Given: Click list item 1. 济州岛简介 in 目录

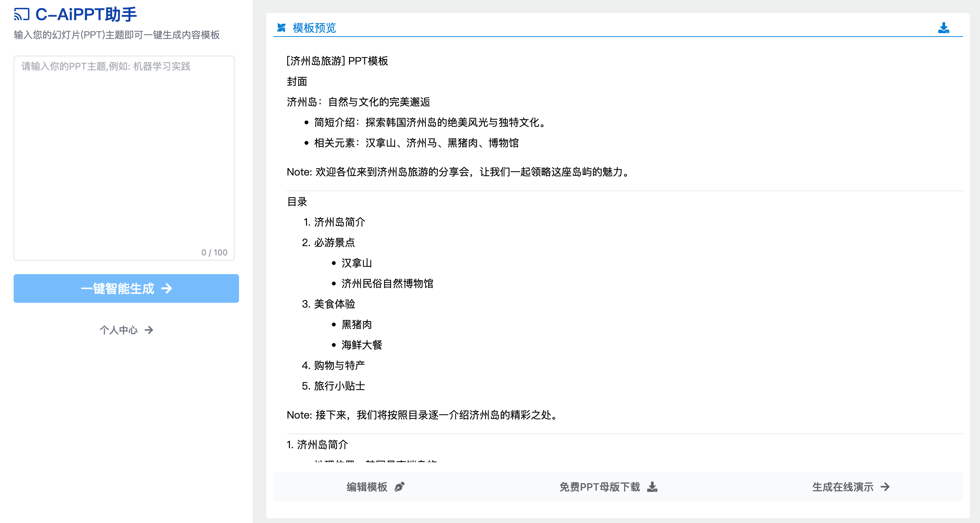Looking at the screenshot, I should (334, 222).
